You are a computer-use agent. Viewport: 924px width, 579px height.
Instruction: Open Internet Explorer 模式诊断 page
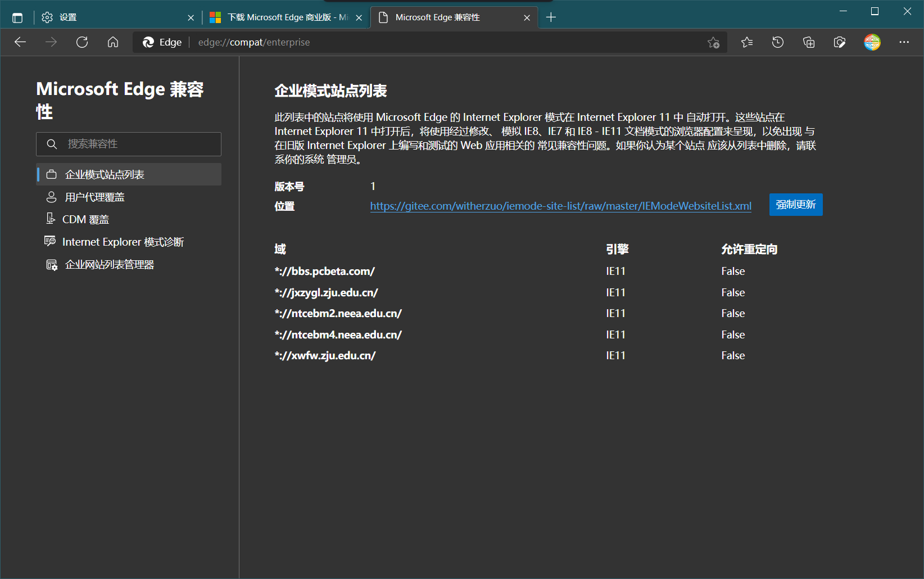123,242
